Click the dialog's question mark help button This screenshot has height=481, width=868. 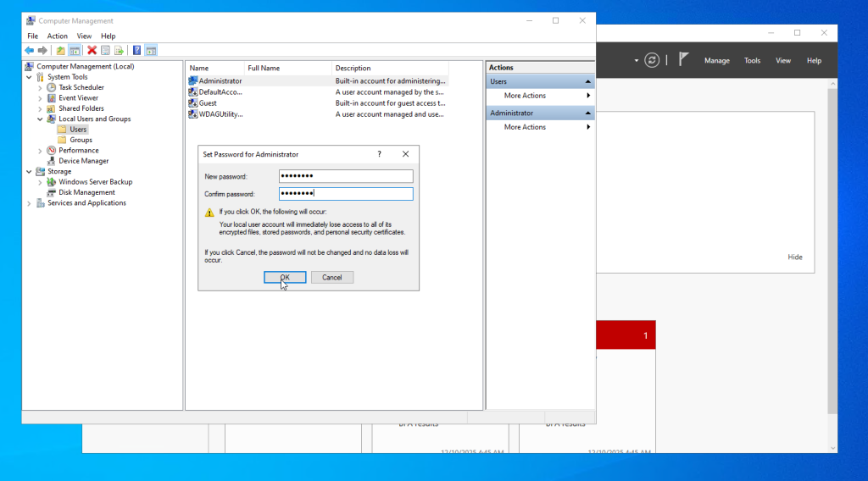(x=379, y=154)
